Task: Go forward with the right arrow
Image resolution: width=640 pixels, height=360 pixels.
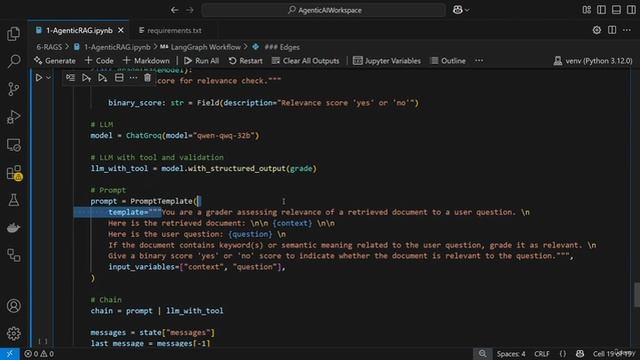Action: pyautogui.click(x=190, y=10)
